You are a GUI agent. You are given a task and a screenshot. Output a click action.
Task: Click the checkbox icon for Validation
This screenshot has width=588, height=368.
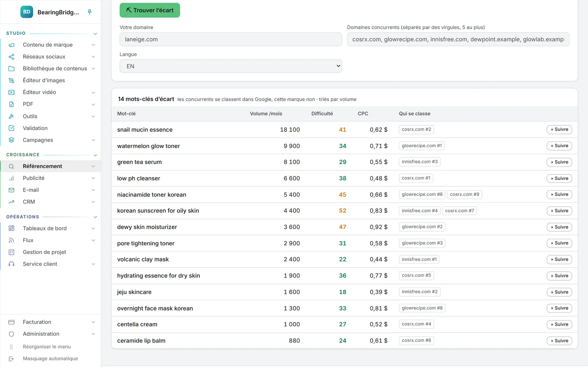point(11,128)
